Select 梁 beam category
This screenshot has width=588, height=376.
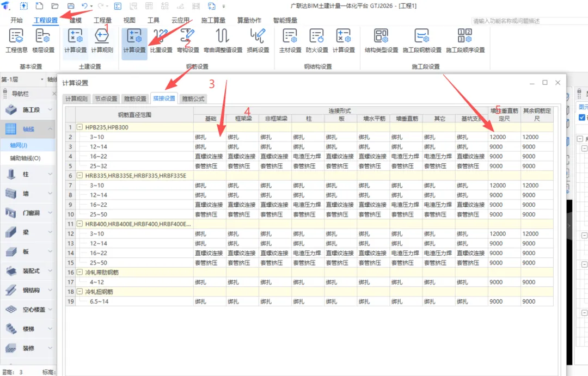tap(28, 232)
